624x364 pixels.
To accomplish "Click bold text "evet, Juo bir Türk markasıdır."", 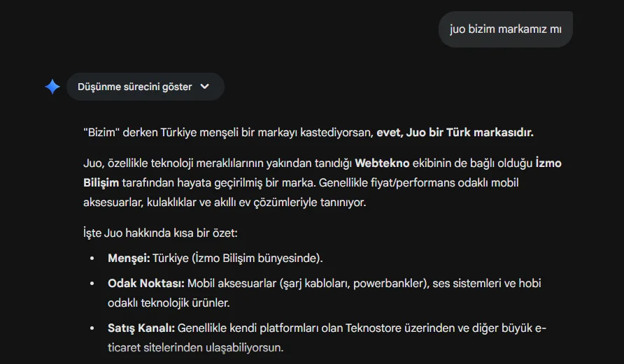I will (x=455, y=132).
